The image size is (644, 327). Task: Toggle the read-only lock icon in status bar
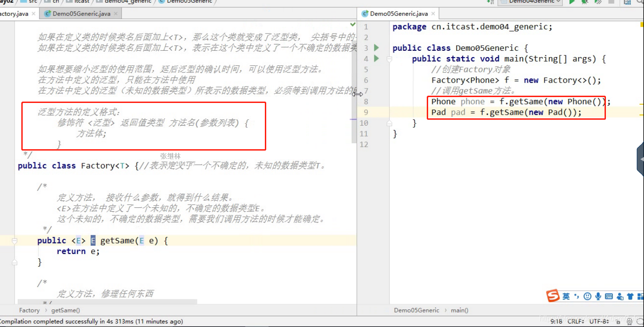(x=618, y=321)
